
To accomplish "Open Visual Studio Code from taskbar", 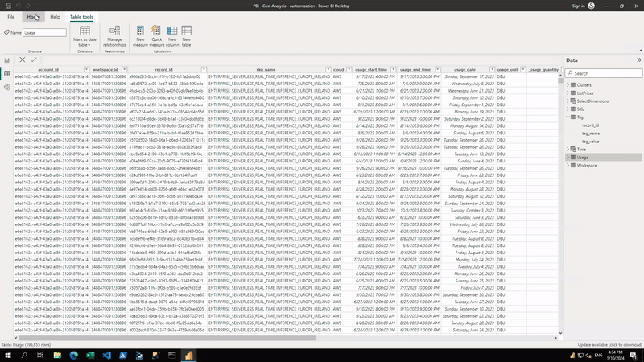I will [109, 355].
